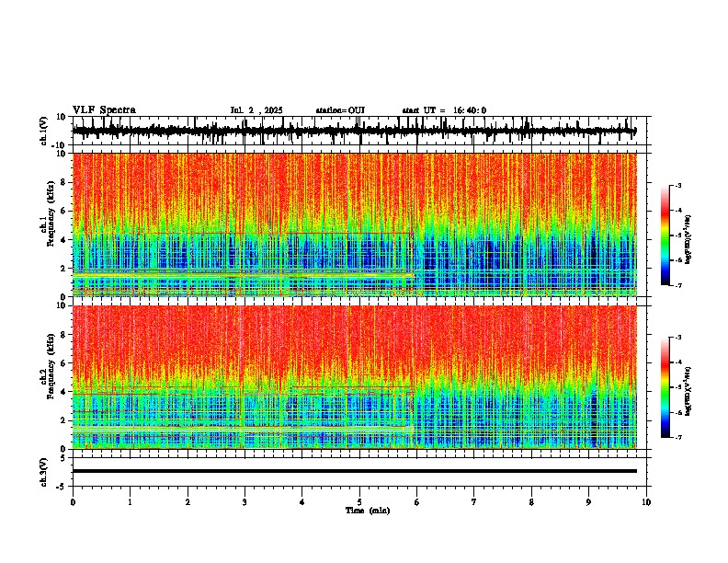Click the '-7' label on ch.1 color bar

pyautogui.click(x=677, y=285)
